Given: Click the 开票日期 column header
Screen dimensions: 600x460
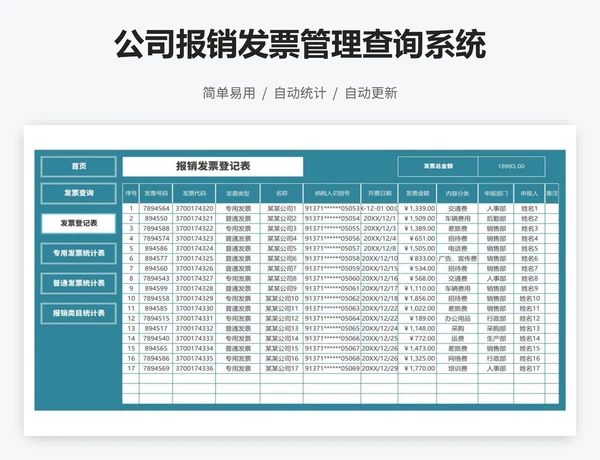Looking at the screenshot, I should (x=380, y=194).
